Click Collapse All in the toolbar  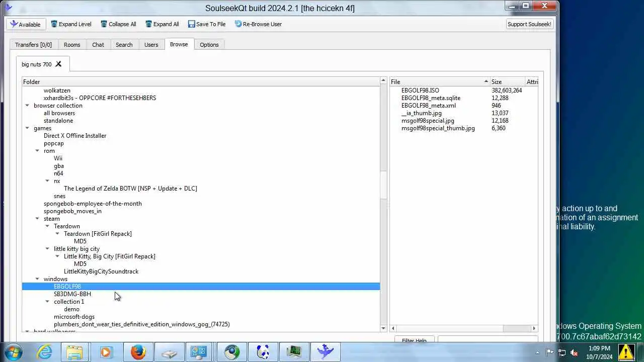(118, 24)
